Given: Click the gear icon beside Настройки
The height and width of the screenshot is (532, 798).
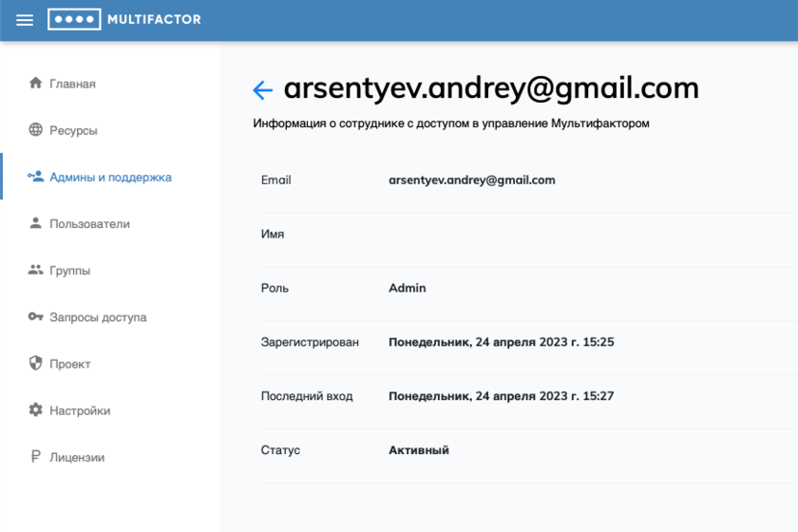Looking at the screenshot, I should 36,410.
